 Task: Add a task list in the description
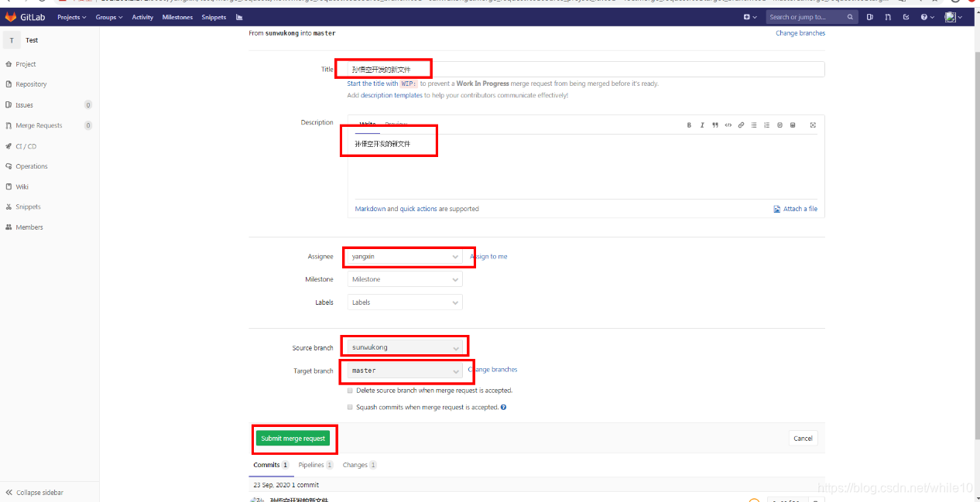[780, 125]
